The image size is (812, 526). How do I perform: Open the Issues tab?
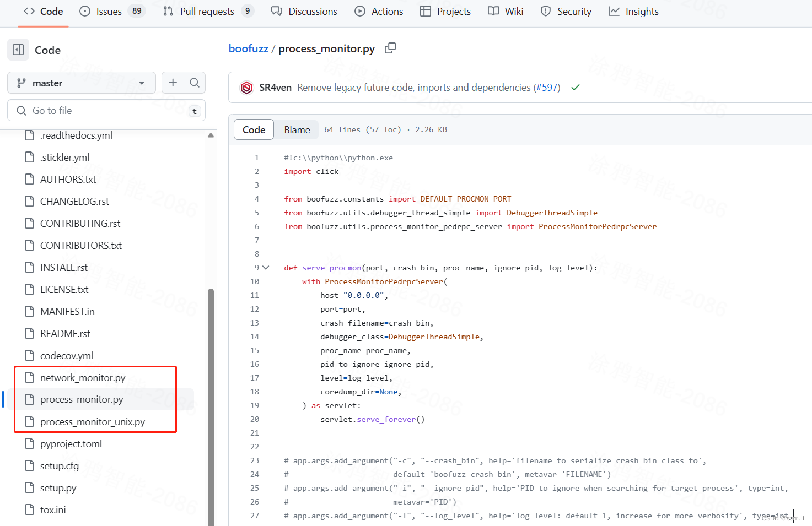pyautogui.click(x=112, y=12)
